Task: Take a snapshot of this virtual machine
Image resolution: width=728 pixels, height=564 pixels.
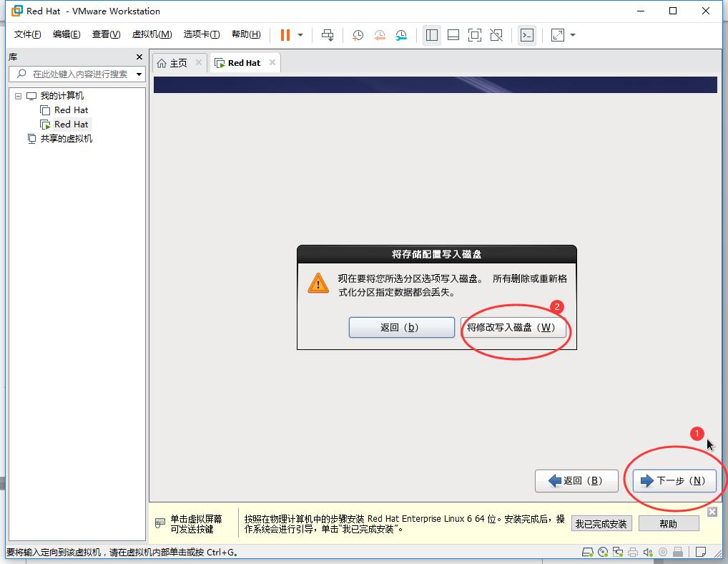Action: click(358, 35)
